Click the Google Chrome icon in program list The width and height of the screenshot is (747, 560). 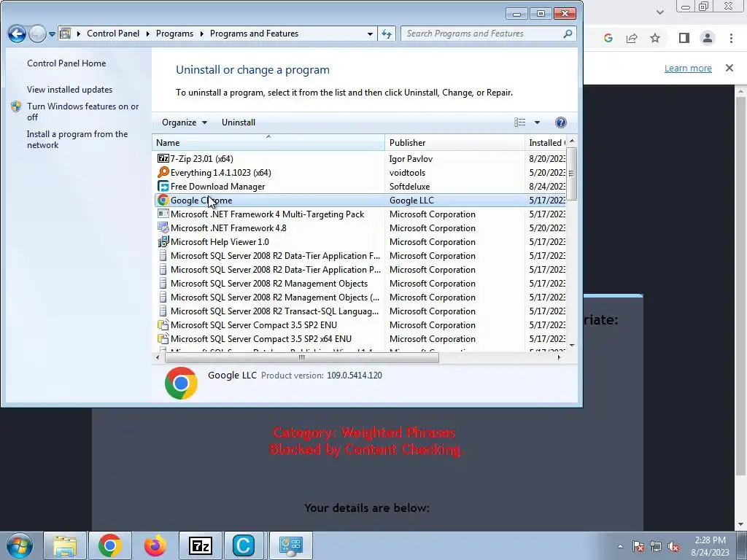tap(163, 200)
